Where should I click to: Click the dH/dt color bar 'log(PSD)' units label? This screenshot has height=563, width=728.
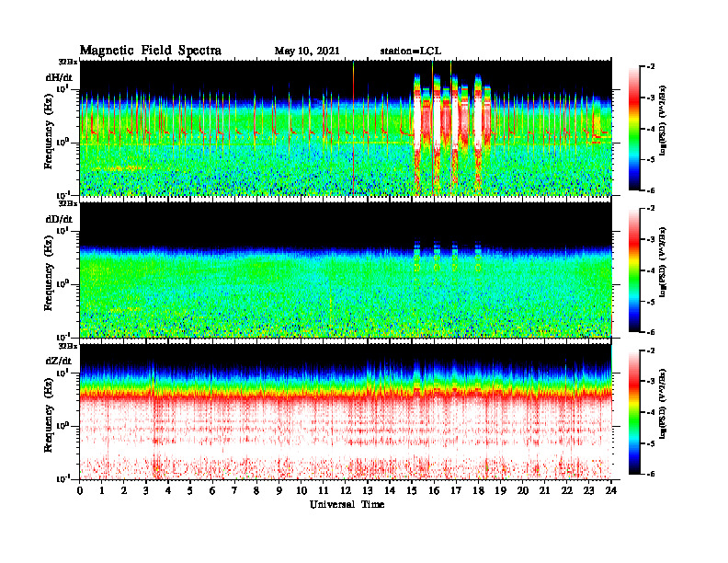coord(663,121)
